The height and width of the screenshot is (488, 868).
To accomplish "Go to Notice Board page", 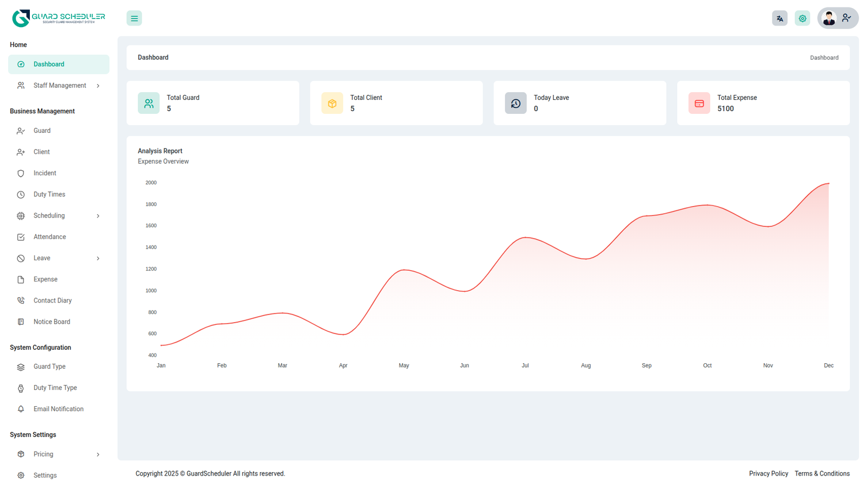I will pos(52,322).
